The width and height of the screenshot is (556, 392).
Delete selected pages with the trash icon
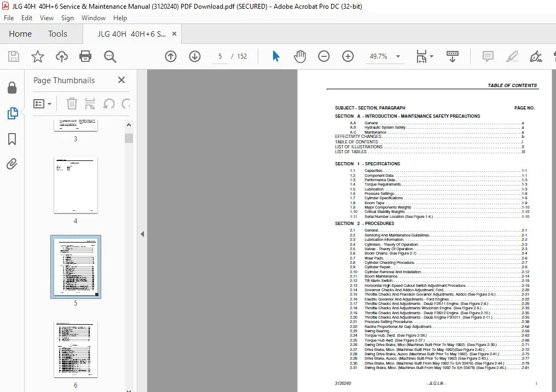(x=72, y=103)
